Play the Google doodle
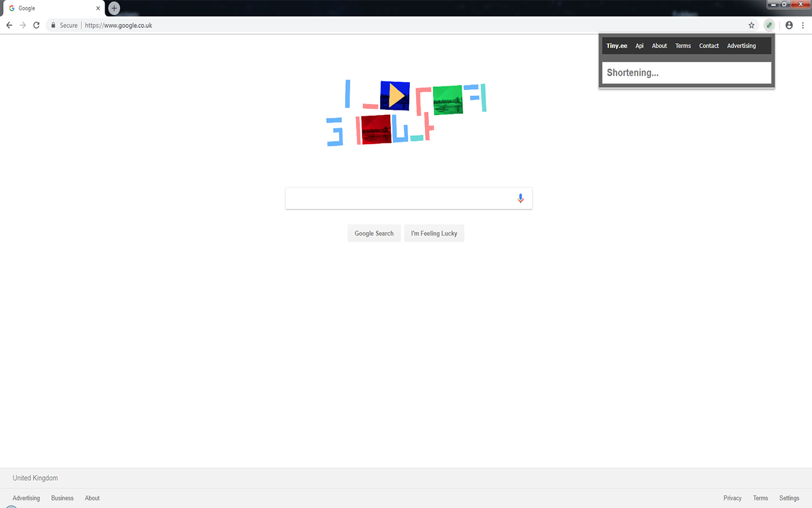812x508 pixels. [396, 96]
